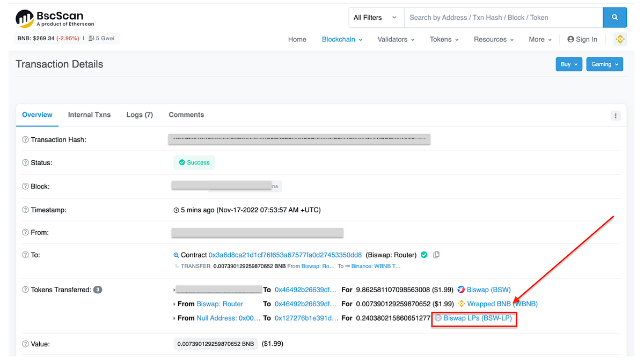Viewport: 644px width, 363px height.
Task: Go to Home in the navbar
Action: (297, 39)
